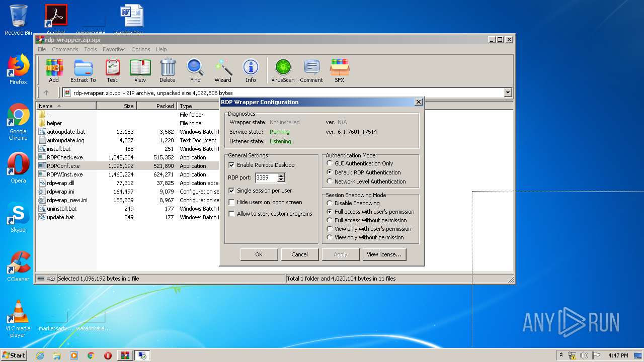644x362 pixels.
Task: Click Cancel in RDP Wrapper Configuration
Action: pyautogui.click(x=299, y=254)
